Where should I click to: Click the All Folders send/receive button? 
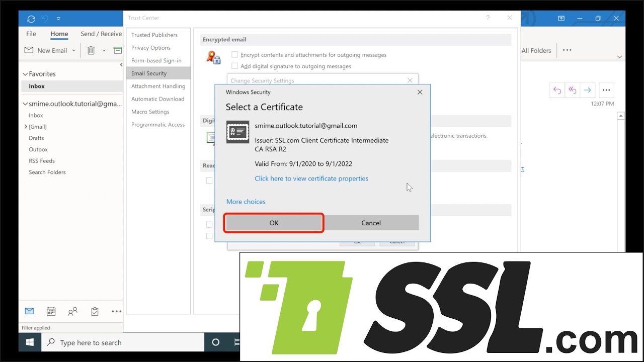point(536,50)
